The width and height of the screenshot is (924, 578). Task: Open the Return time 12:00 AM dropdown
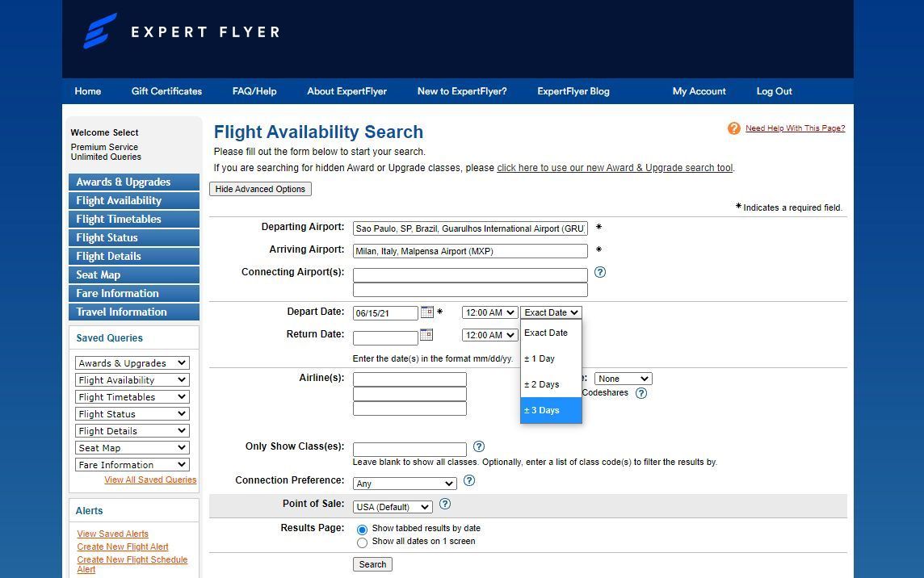pos(489,335)
